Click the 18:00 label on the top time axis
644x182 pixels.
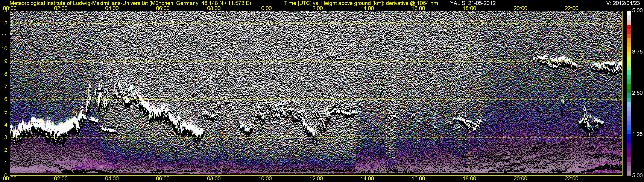coord(469,8)
